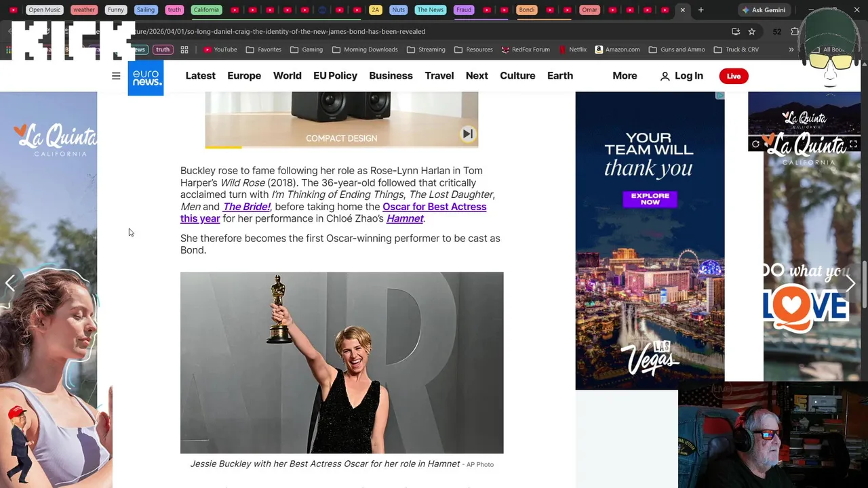Click the install app icon in address bar
This screenshot has width=868, height=488.
point(736,31)
